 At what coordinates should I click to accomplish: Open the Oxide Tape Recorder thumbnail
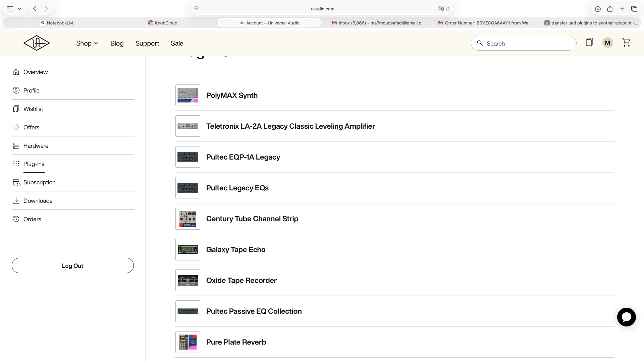pyautogui.click(x=188, y=280)
